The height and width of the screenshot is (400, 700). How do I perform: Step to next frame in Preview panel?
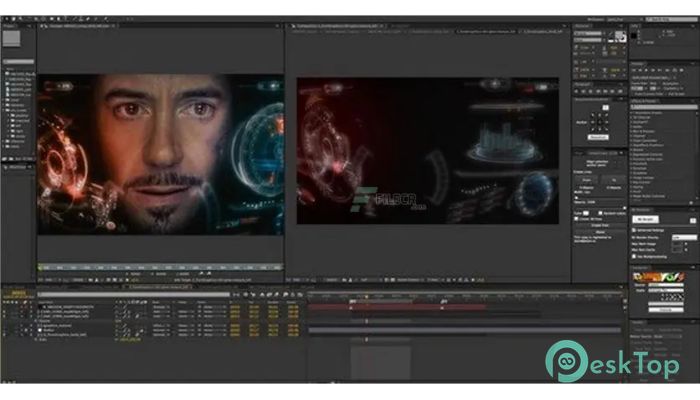click(x=654, y=71)
